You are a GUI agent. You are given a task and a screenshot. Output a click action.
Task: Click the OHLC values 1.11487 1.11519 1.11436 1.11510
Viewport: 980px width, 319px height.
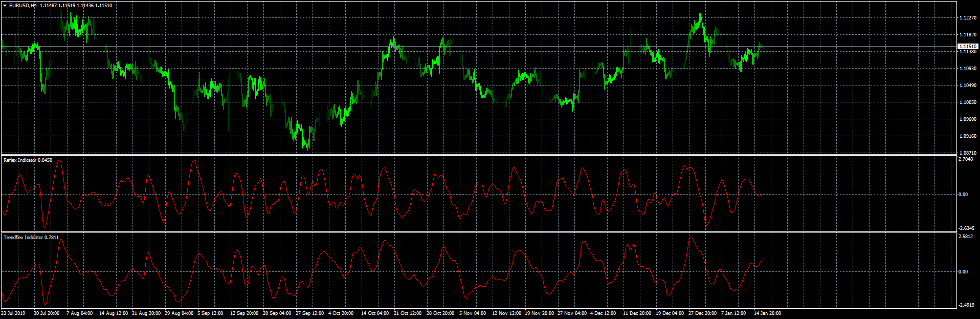[76, 5]
